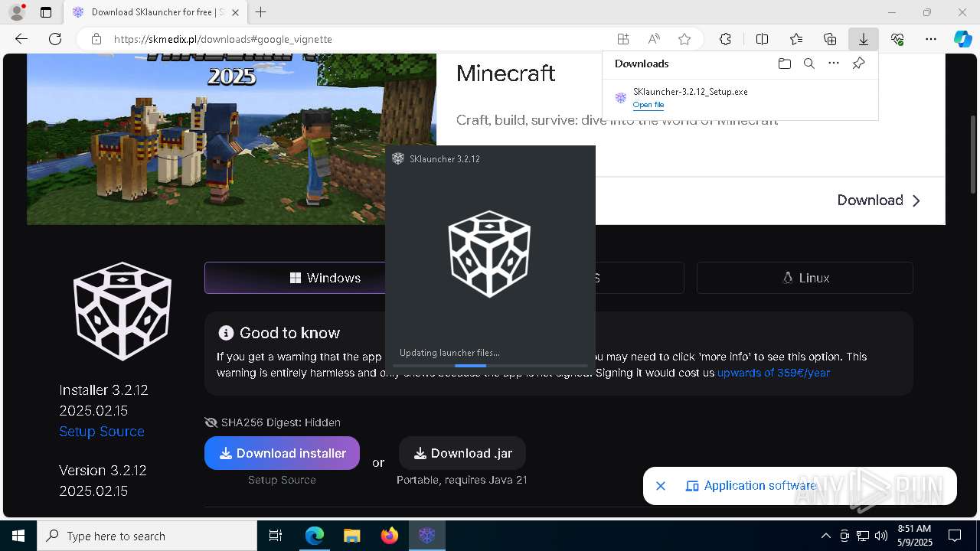Click the SKlauncher 3.2.12 window title
980x551 pixels.
click(445, 158)
